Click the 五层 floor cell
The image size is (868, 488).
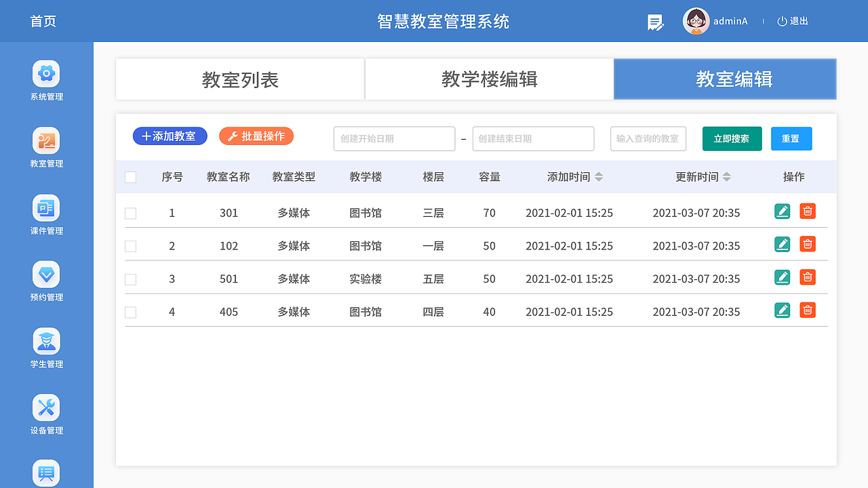pos(433,279)
